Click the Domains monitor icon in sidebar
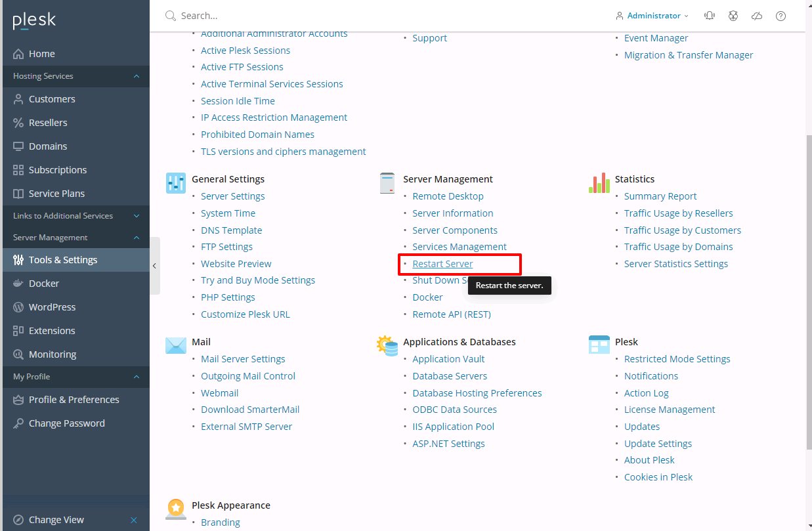This screenshot has height=531, width=812. pyautogui.click(x=18, y=146)
